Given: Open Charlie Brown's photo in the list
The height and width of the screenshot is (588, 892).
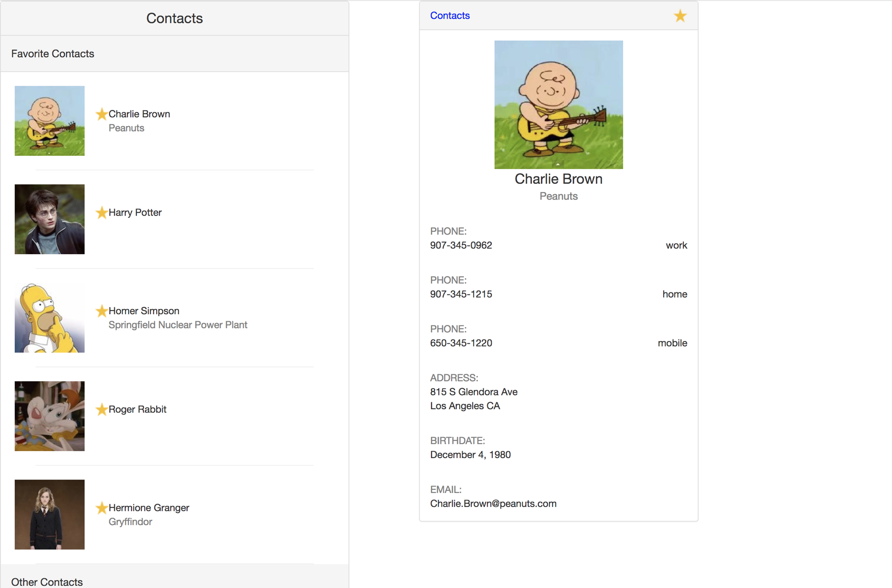Looking at the screenshot, I should tap(50, 121).
